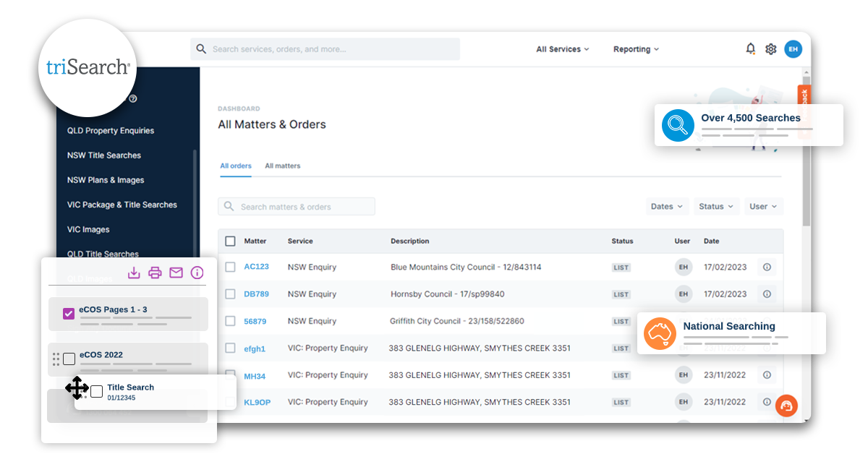Screen dimensions: 868x454
Task: Click the info icon for the AC123 row
Action: tap(767, 267)
